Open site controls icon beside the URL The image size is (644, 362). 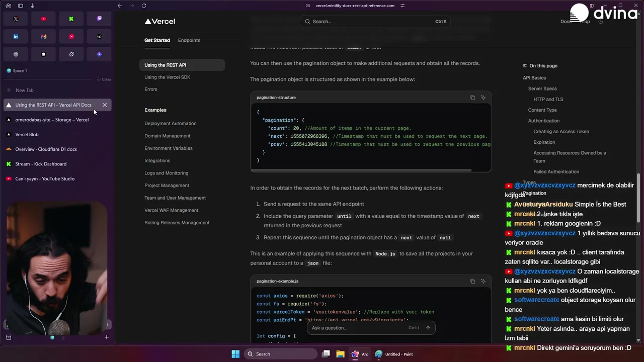point(403,6)
